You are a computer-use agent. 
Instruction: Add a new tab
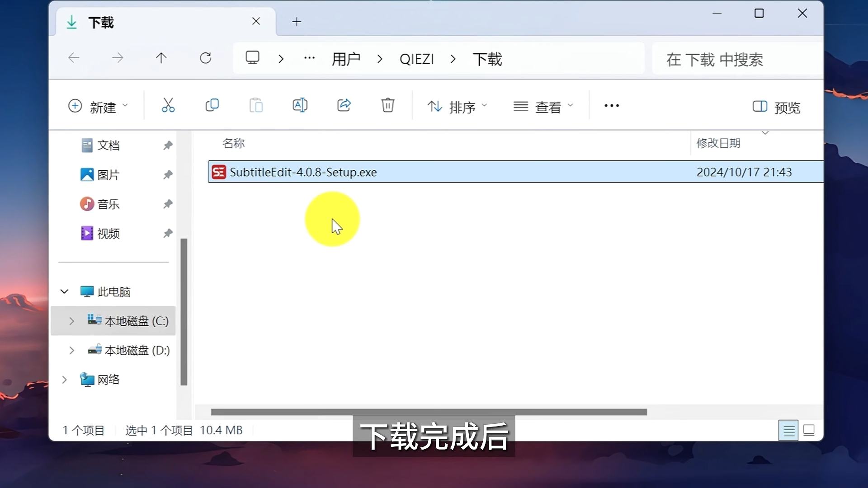click(297, 22)
